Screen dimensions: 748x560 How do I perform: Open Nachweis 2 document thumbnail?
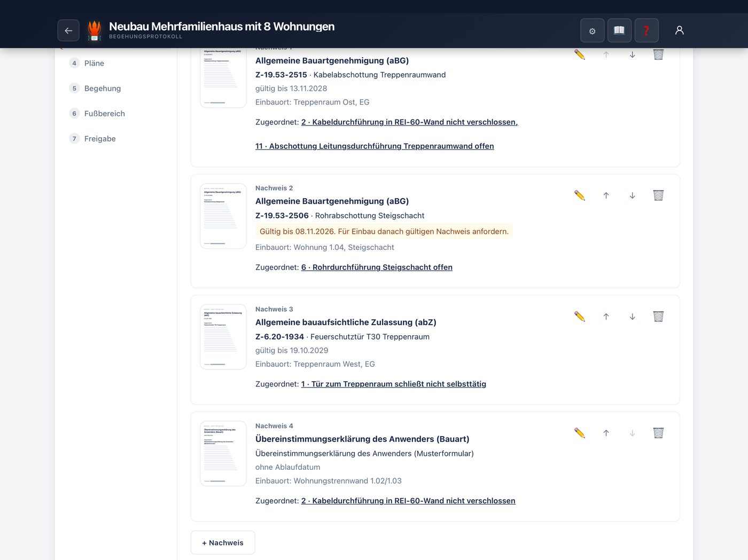[x=223, y=216]
